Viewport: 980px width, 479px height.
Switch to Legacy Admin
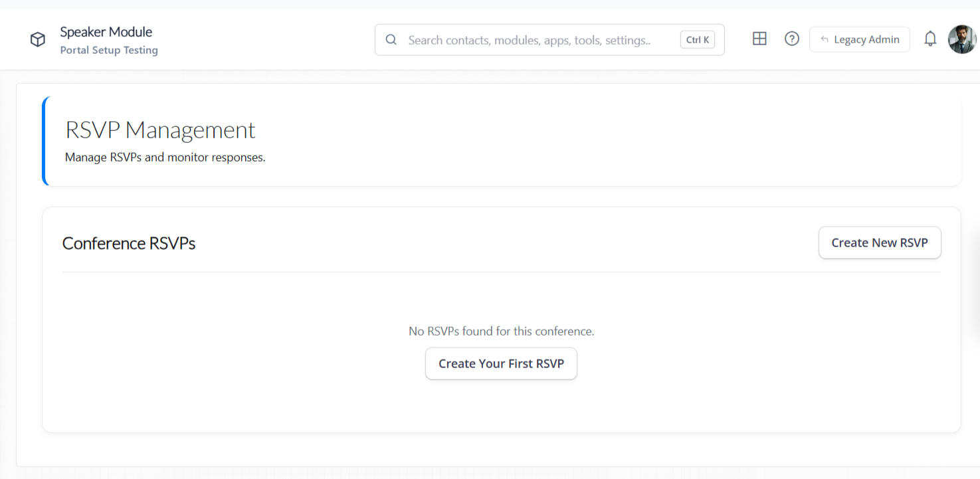tap(866, 40)
